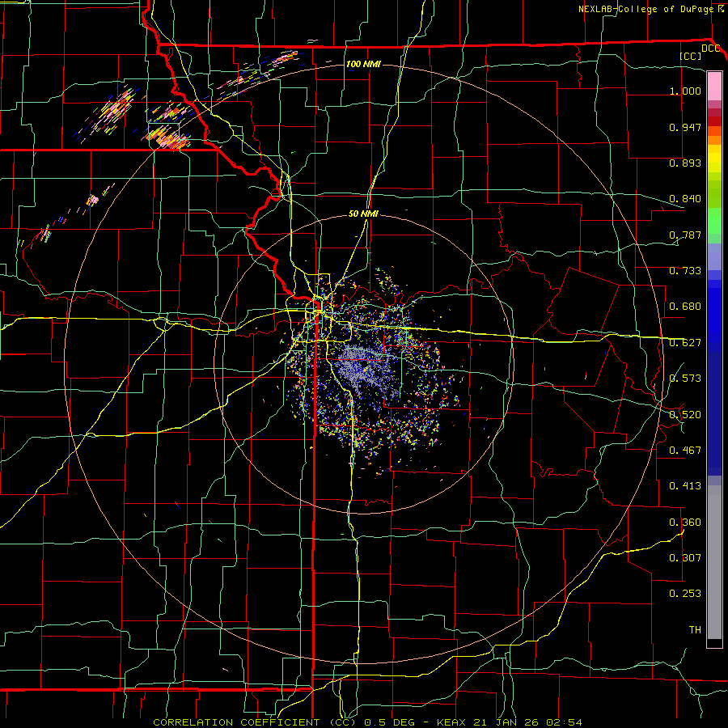Pick the bright blue swatch beside 0.680
The height and width of the screenshot is (728, 728).
714,315
